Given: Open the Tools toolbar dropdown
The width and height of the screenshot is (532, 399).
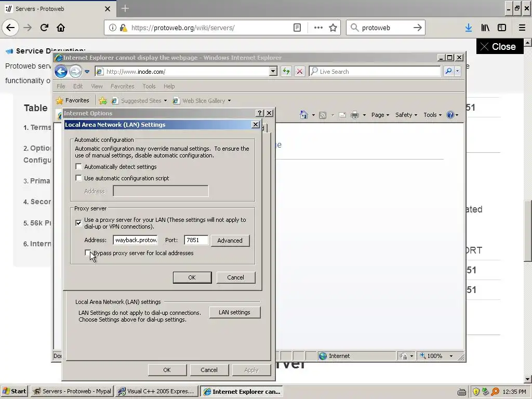Looking at the screenshot, I should 432,115.
